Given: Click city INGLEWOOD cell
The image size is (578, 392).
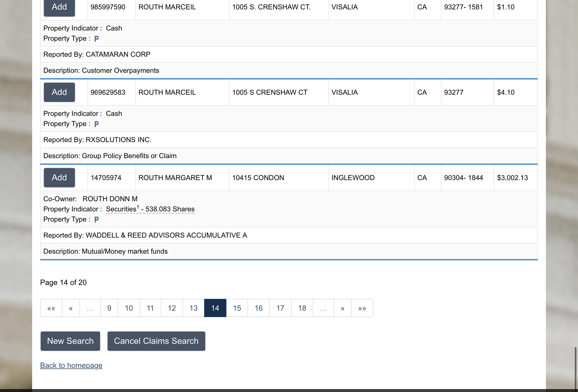Looking at the screenshot, I should coord(371,178).
